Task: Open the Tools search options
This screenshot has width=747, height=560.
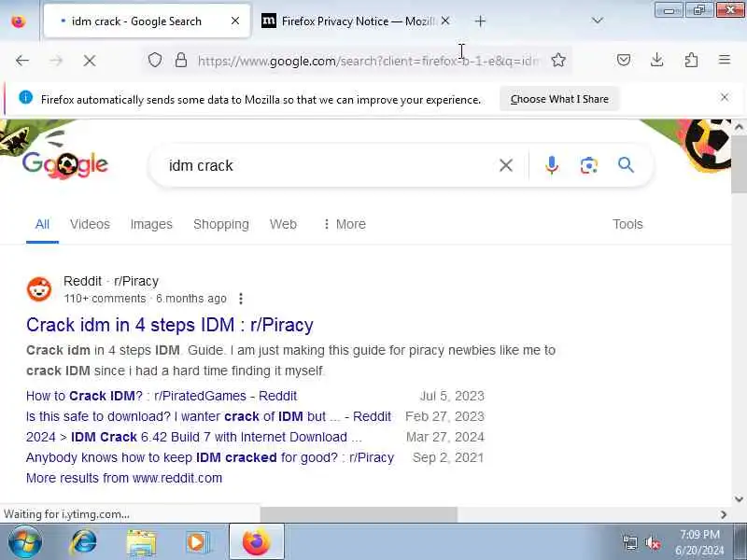Action: point(627,224)
